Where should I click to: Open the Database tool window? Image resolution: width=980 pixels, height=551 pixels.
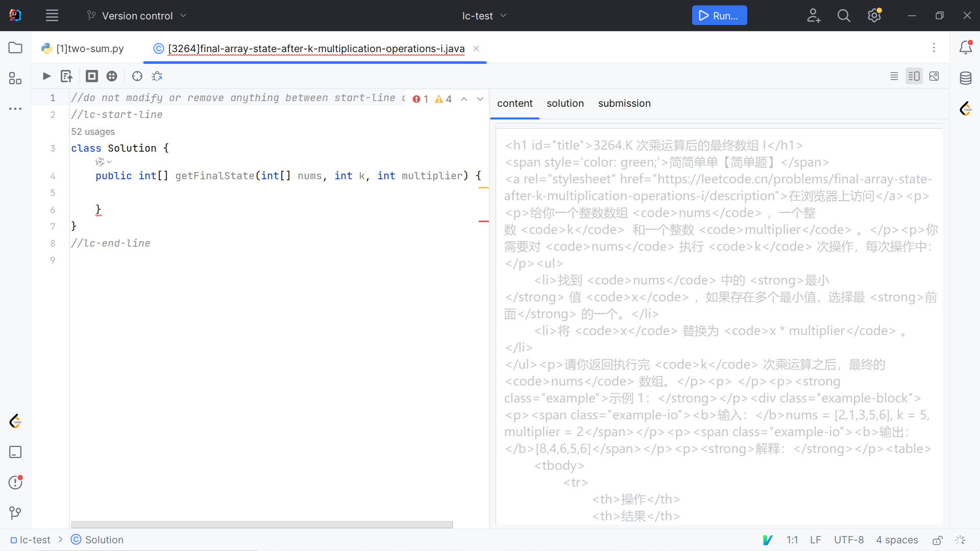tap(966, 78)
